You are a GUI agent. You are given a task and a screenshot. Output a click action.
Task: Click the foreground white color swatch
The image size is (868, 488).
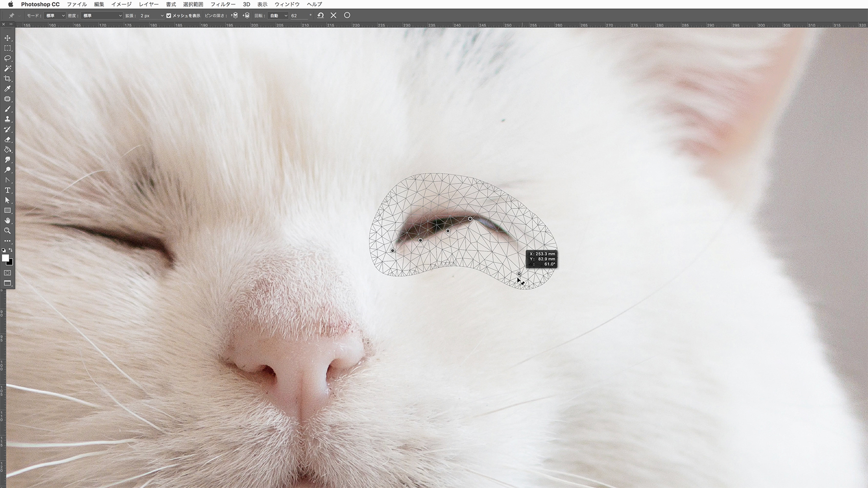[5, 258]
